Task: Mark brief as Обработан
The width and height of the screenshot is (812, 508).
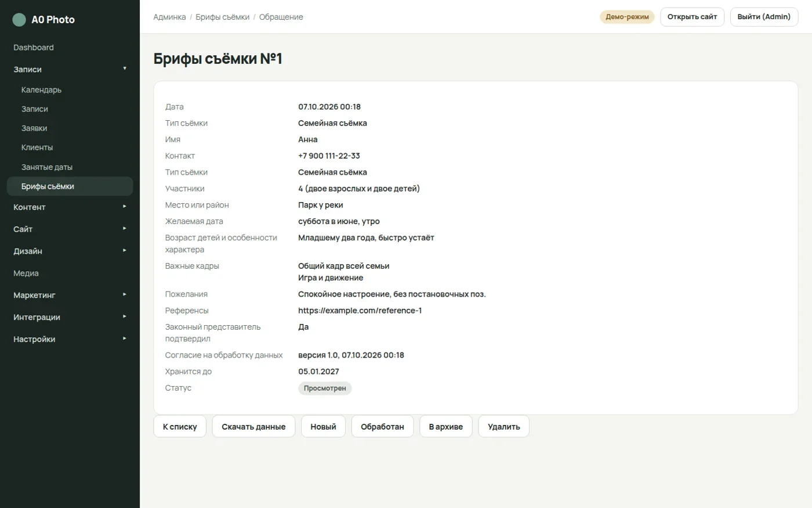Action: pyautogui.click(x=382, y=427)
